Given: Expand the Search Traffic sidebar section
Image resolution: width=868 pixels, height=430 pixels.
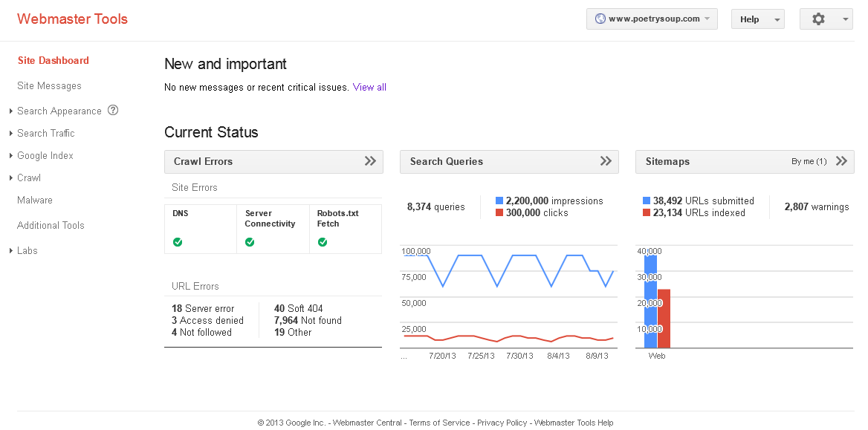Looking at the screenshot, I should click(11, 134).
